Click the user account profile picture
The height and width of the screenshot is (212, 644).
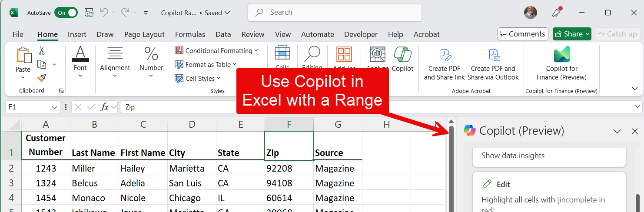pyautogui.click(x=531, y=13)
